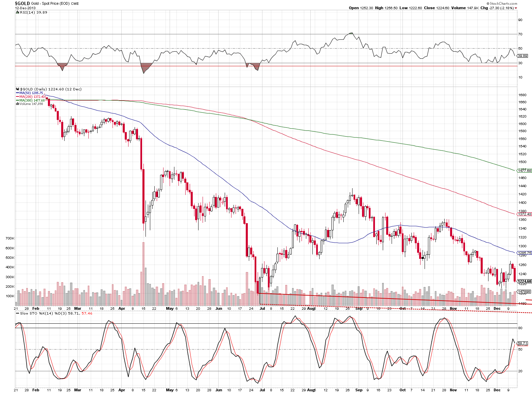This screenshot has width=532, height=393.
Task: Click the 'MA(50) 1285.75' legend entry
Action: click(31, 93)
